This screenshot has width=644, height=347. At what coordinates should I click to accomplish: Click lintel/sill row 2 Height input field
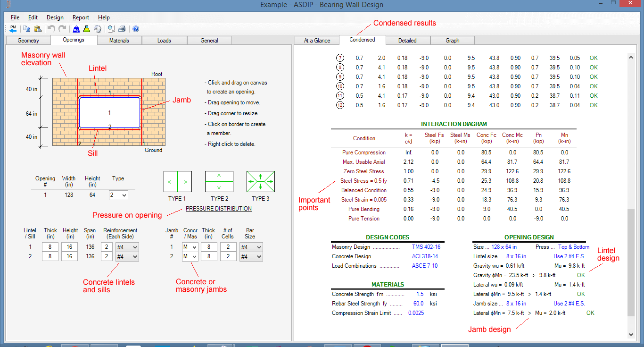click(70, 256)
